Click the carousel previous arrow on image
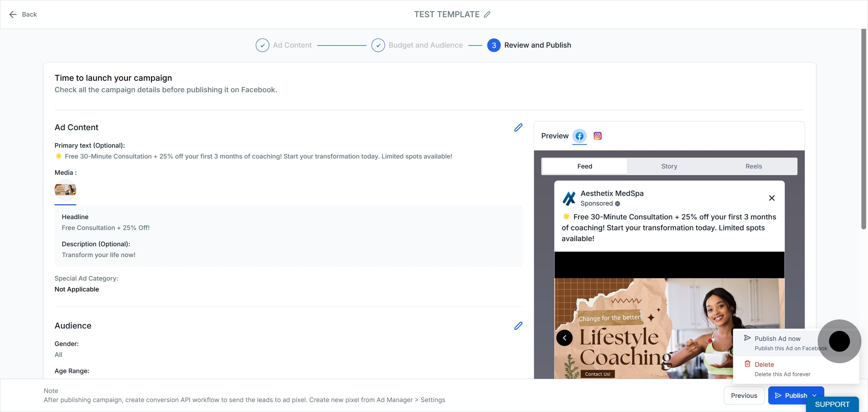The width and height of the screenshot is (868, 412). 564,338
